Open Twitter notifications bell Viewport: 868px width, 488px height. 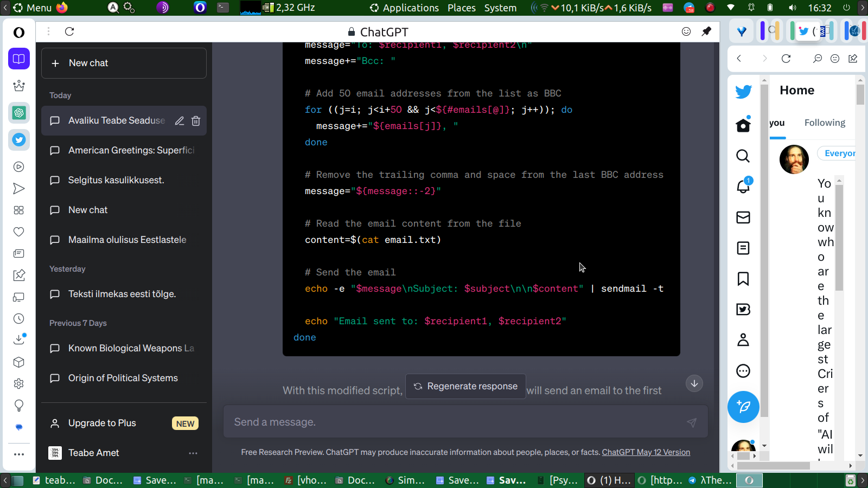743,187
